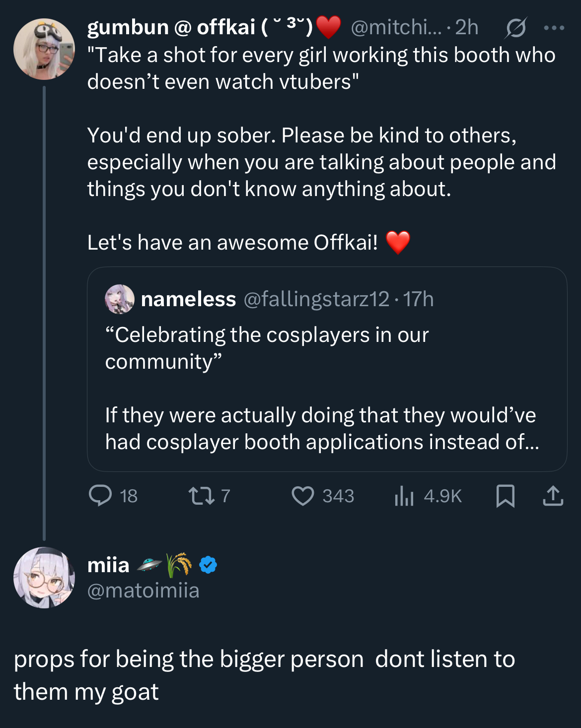Open the three-dot more options menu
581x728 pixels.
point(554,28)
